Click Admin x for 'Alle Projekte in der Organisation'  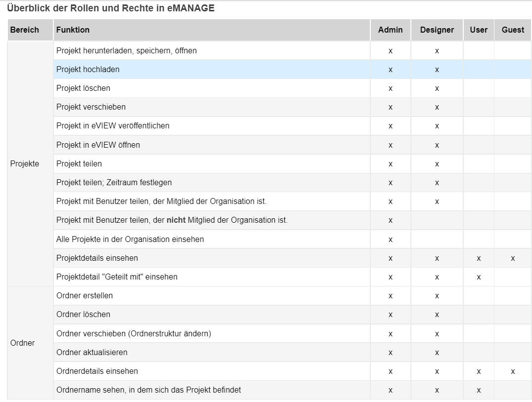(391, 240)
